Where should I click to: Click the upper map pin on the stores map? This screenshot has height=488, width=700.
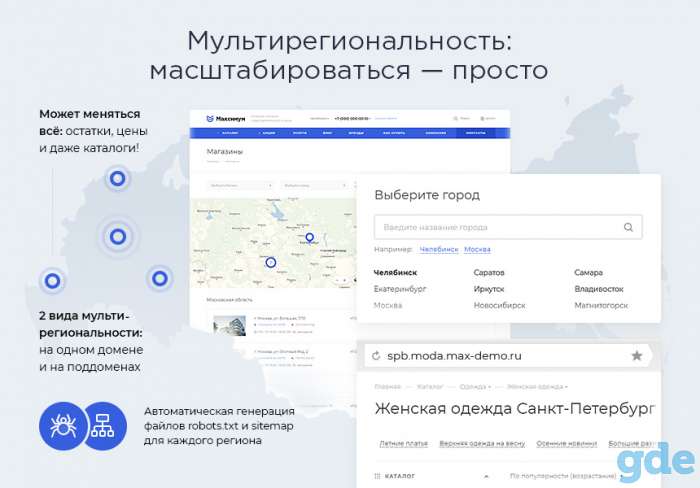309,238
